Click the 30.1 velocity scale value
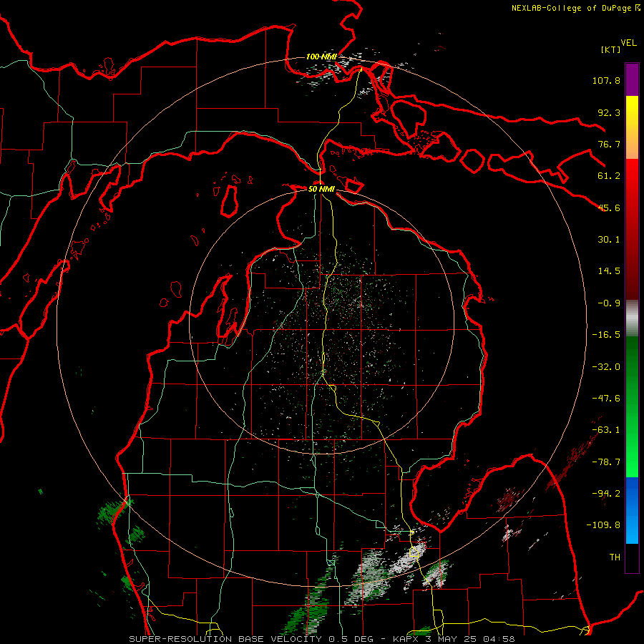This screenshot has width=644, height=644. pos(609,240)
